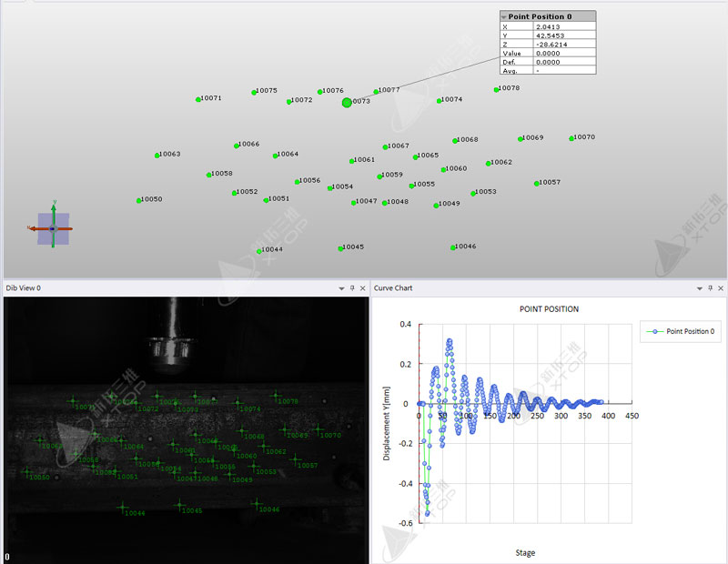This screenshot has width=728, height=564.
Task: Select the large highlighted point 10073
Action: tap(347, 103)
